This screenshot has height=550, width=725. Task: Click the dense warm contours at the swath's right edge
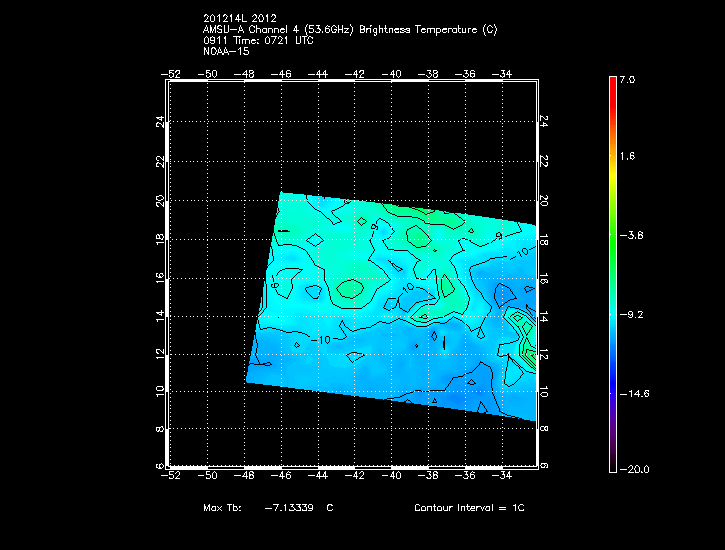pos(524,335)
